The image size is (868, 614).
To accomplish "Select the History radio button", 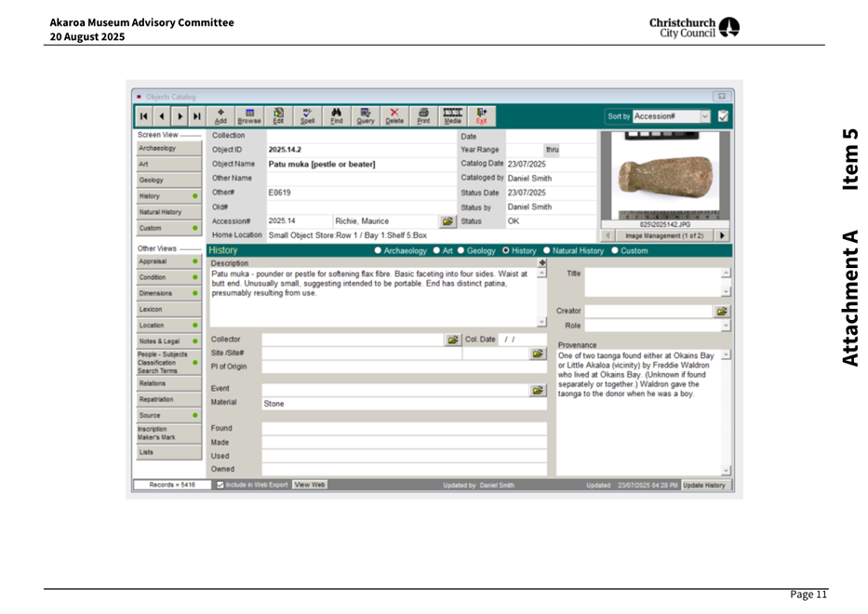I will coord(504,251).
